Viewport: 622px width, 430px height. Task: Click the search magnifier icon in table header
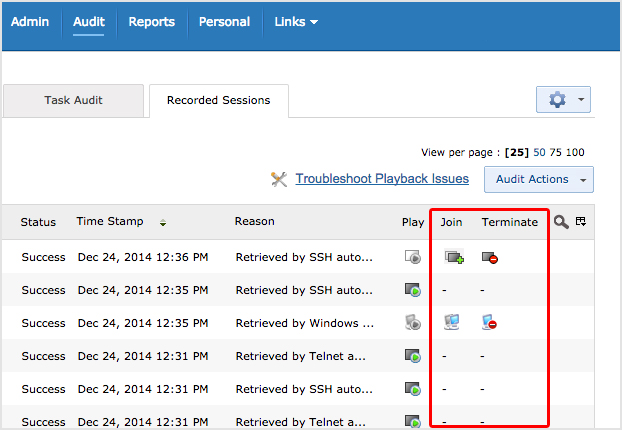(561, 222)
